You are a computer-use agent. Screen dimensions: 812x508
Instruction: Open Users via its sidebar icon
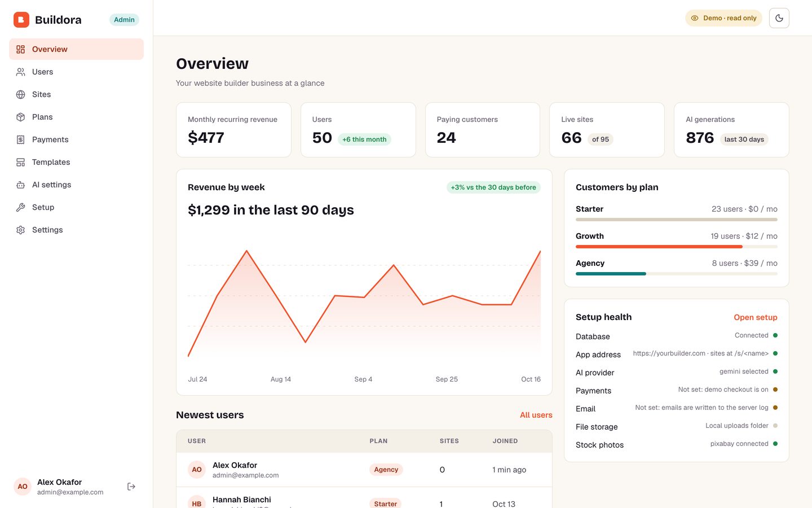coord(21,72)
